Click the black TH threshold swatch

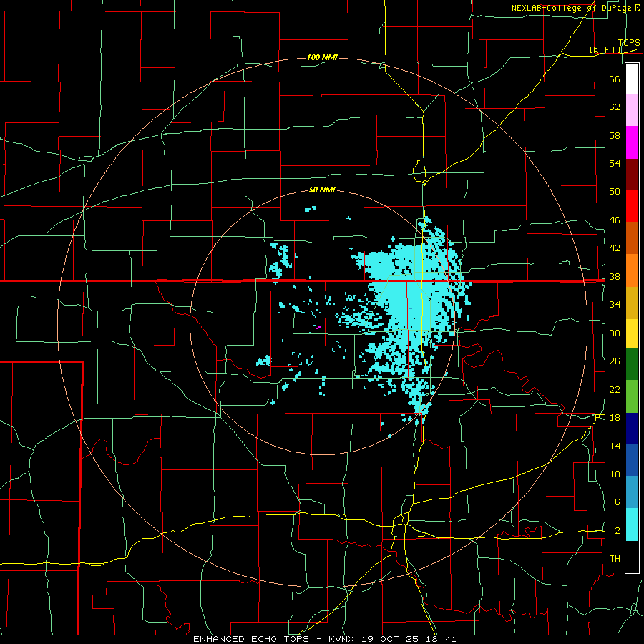632,557
